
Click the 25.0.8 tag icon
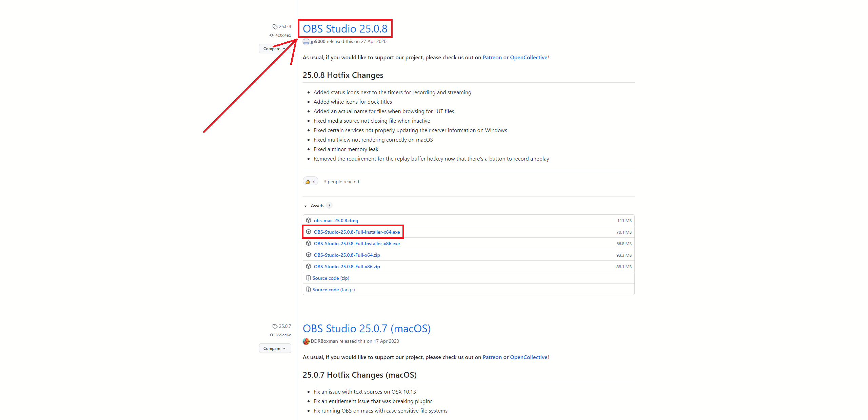coord(275,27)
